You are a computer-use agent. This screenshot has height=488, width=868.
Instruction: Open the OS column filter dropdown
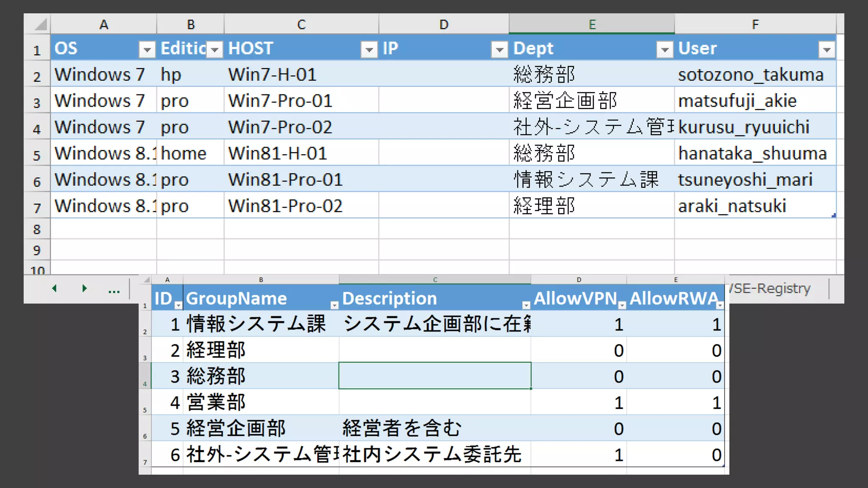(147, 50)
